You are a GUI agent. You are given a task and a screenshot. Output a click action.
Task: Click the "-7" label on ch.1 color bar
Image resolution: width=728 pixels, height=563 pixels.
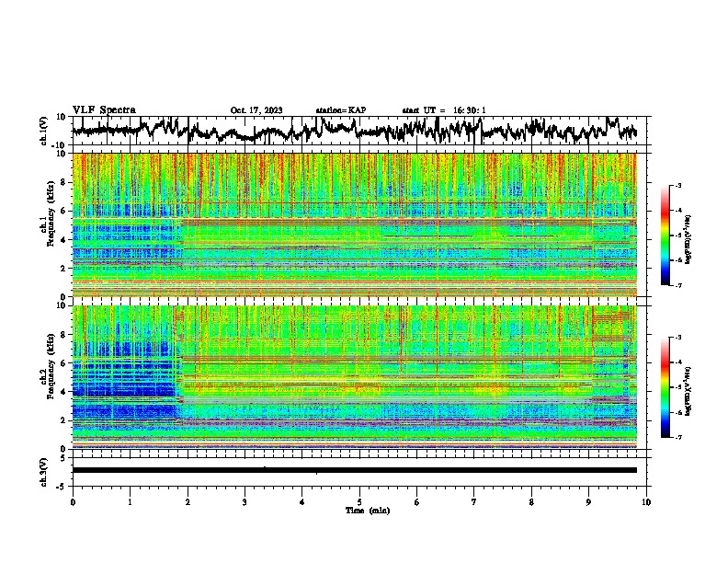click(677, 285)
